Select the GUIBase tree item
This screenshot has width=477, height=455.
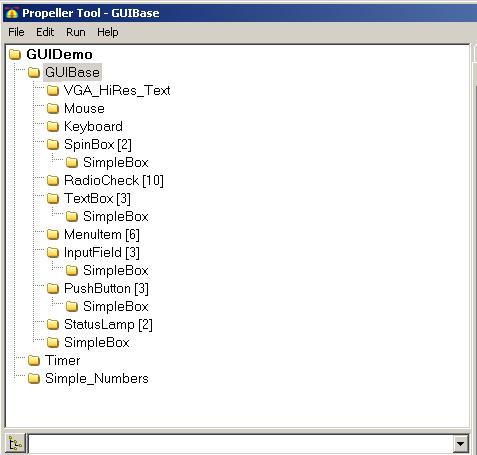(x=72, y=72)
